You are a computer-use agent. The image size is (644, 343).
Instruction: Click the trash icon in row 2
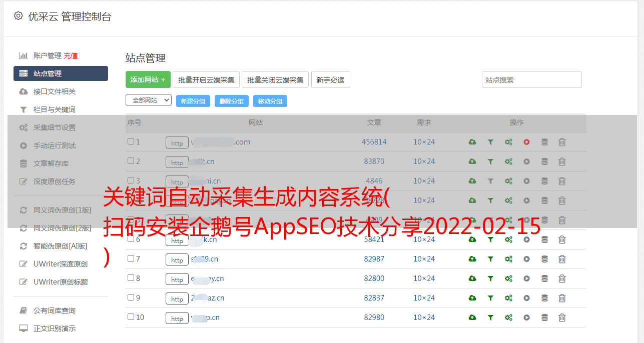coord(562,161)
